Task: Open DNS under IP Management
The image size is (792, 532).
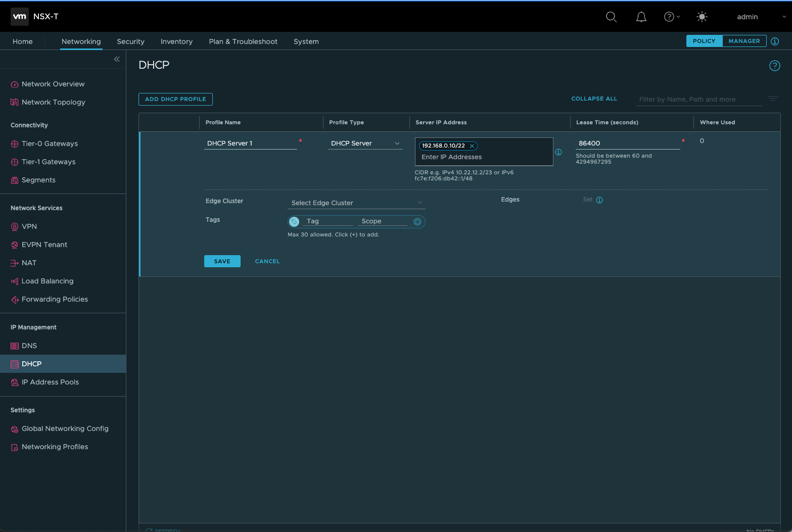Action: point(29,346)
